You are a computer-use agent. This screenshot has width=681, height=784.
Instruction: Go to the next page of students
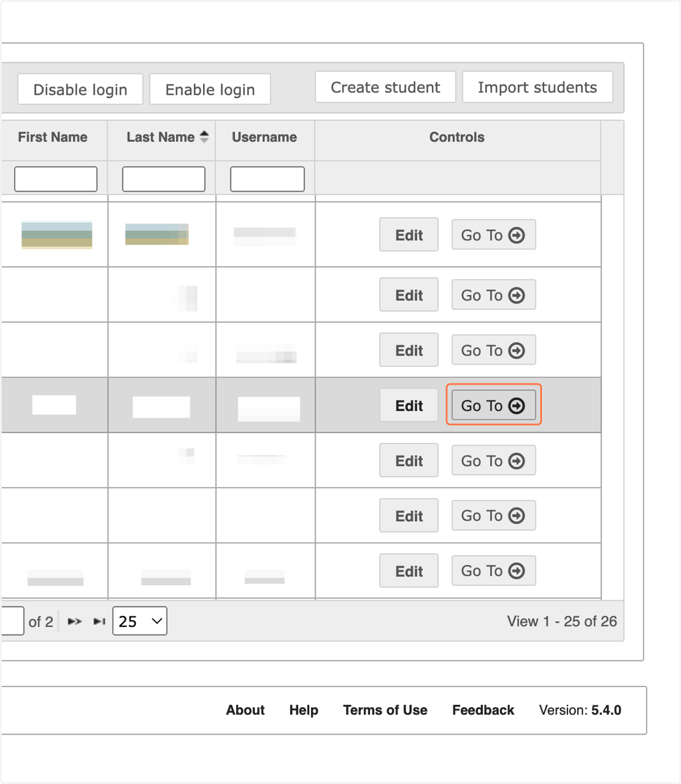click(x=75, y=621)
